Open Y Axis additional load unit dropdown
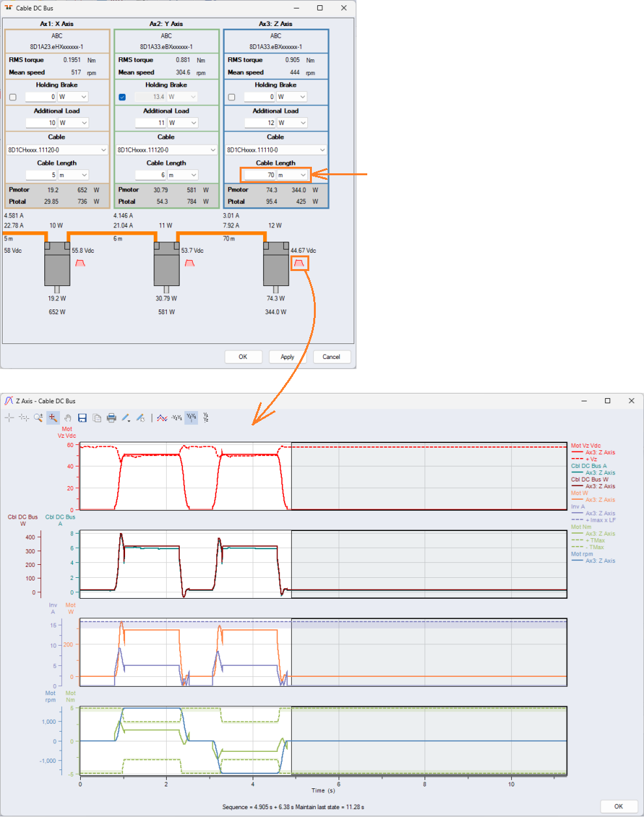Viewport: 644px width, 817px height. point(193,123)
